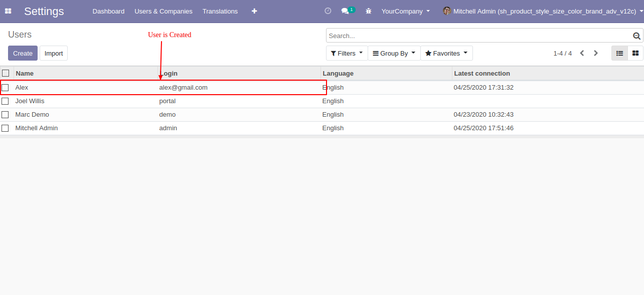Go to next page of users
Viewport: 644px width, 295px height.
[596, 53]
